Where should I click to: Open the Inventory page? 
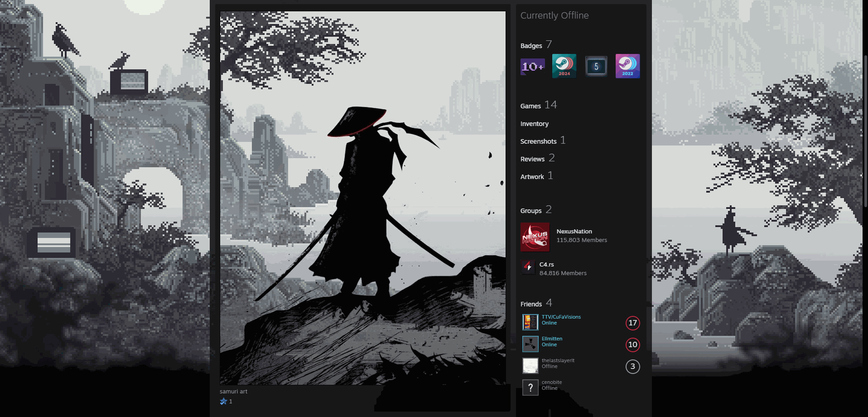(535, 124)
